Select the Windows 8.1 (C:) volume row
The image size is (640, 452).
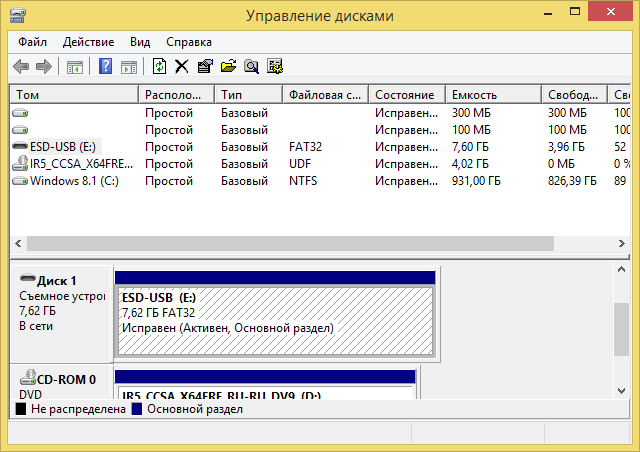coord(320,181)
